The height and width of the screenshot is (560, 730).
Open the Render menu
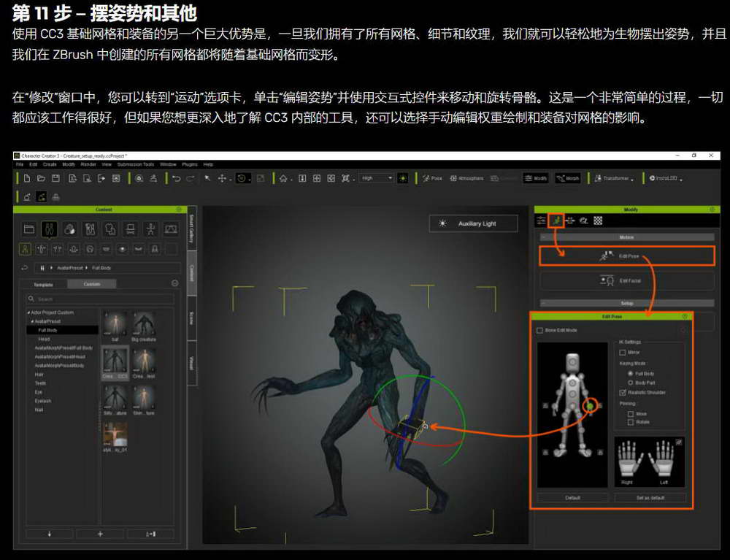pos(88,164)
